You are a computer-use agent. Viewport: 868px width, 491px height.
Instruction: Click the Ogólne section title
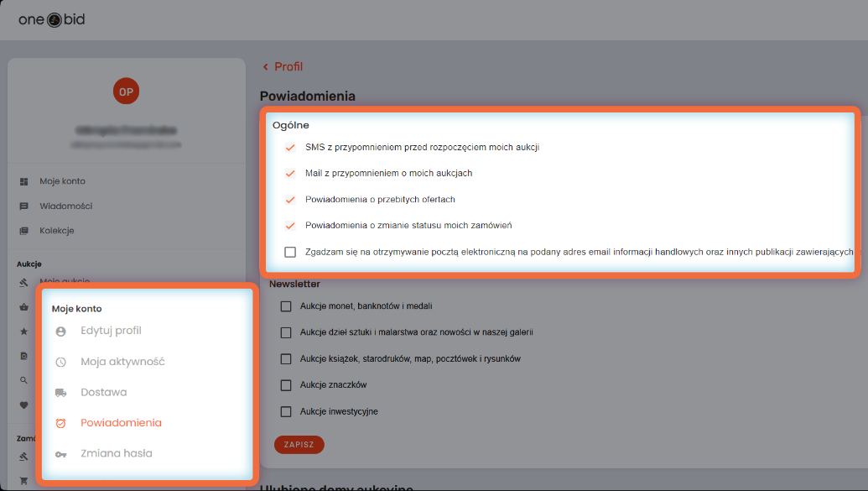[x=291, y=125]
